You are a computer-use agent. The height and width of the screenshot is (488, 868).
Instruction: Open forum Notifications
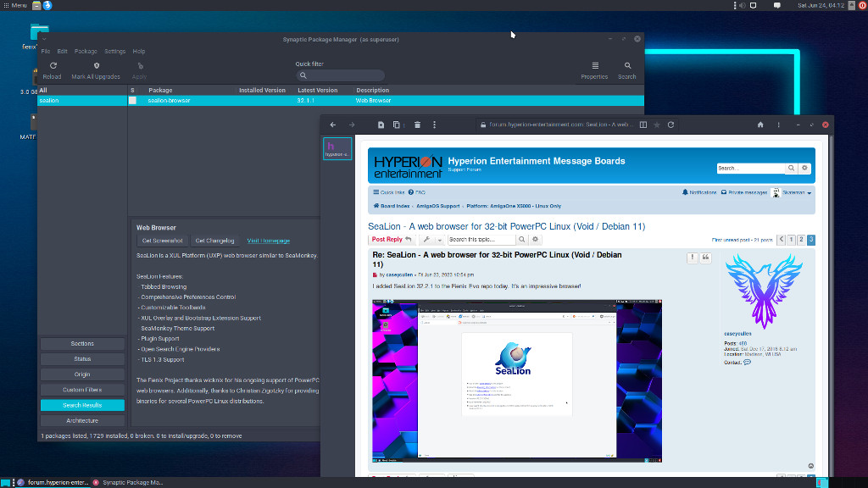(x=699, y=192)
